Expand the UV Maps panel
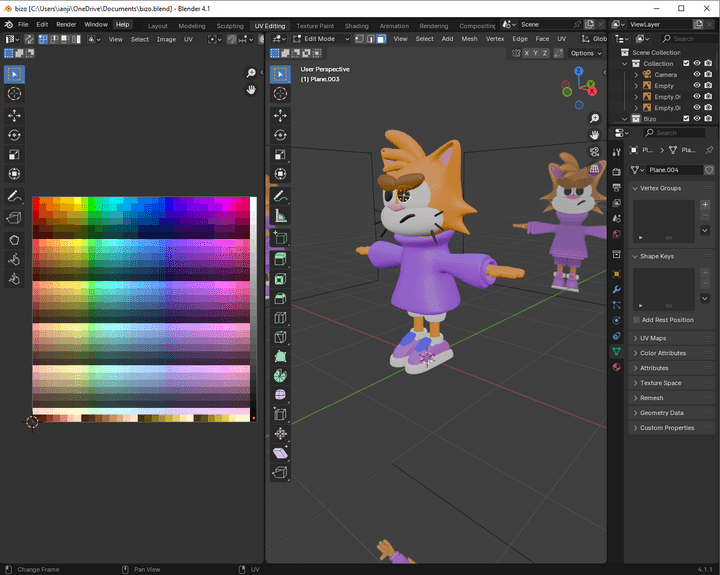The width and height of the screenshot is (720, 575). pyautogui.click(x=657, y=338)
